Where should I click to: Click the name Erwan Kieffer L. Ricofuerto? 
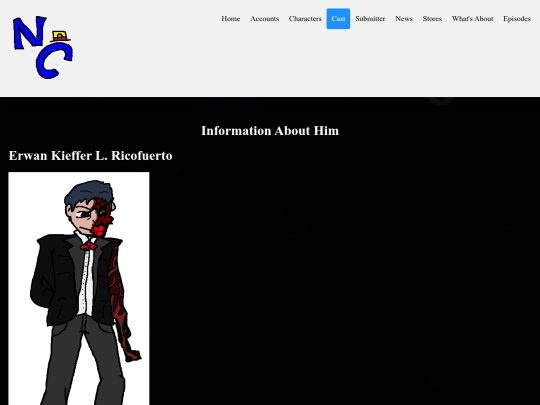click(91, 156)
